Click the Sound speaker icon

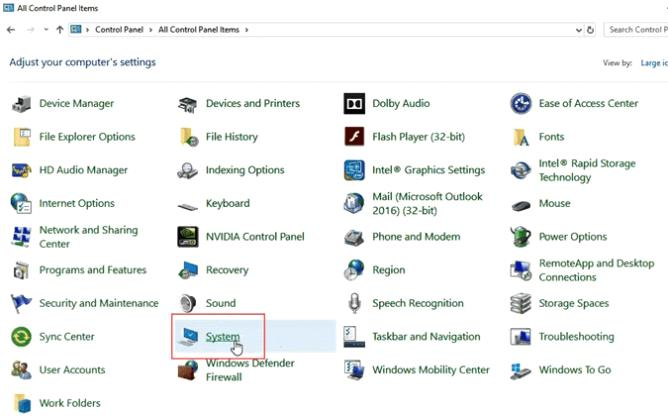(187, 303)
